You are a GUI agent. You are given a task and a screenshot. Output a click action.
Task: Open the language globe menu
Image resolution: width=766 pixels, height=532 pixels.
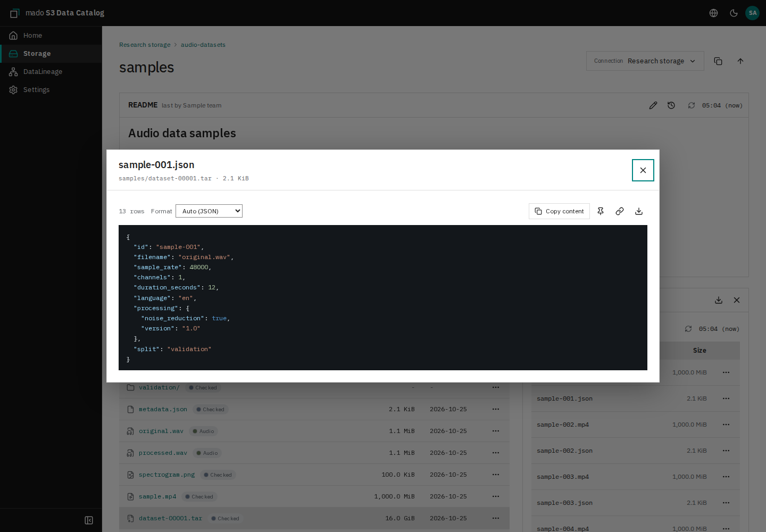[x=714, y=13]
